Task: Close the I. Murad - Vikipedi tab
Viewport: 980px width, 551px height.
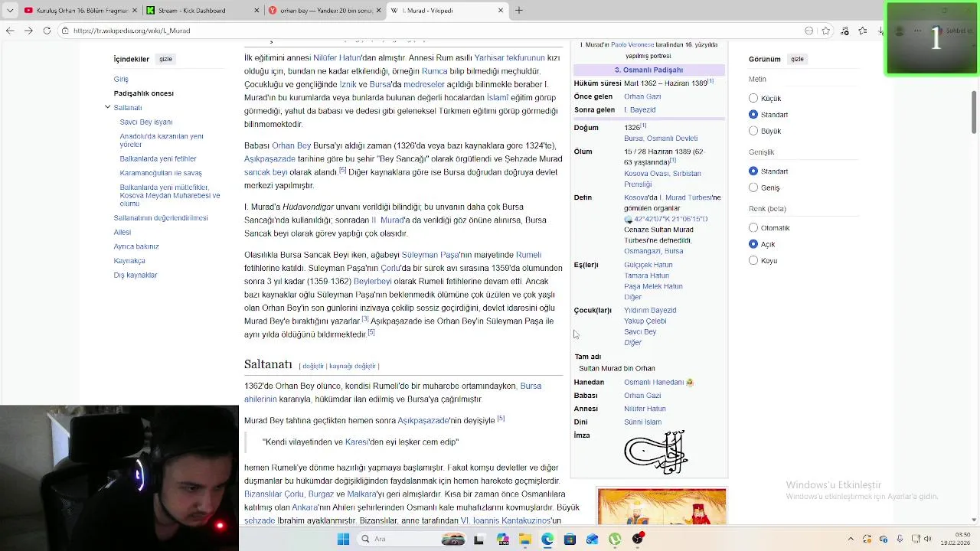Action: click(x=501, y=11)
